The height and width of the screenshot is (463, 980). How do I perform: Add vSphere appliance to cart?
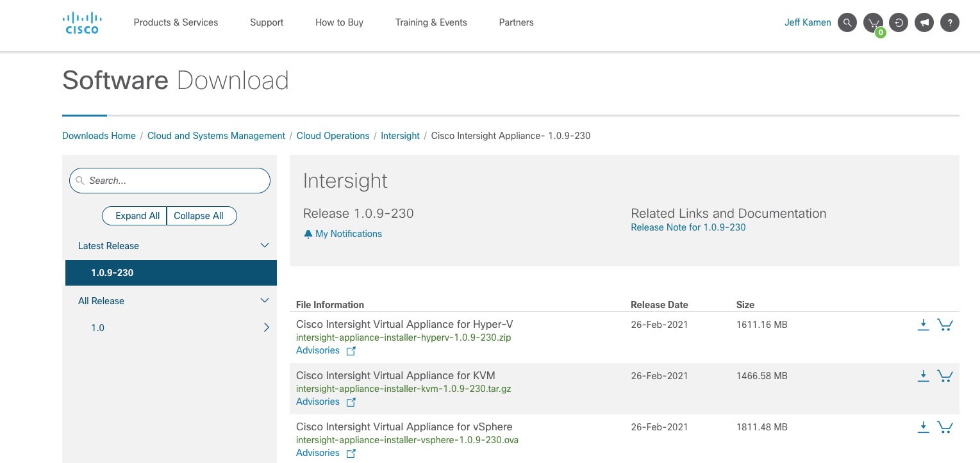945,427
